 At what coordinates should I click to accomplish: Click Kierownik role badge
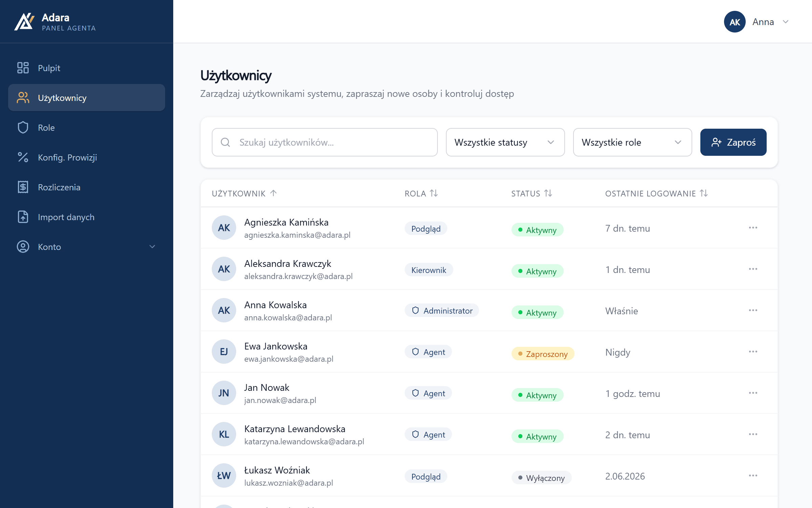429,270
